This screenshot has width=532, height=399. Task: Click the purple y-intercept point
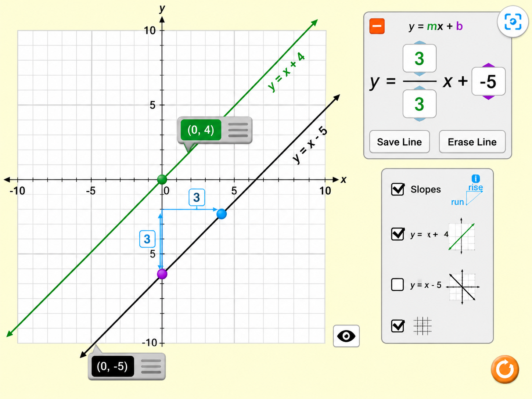coord(162,274)
